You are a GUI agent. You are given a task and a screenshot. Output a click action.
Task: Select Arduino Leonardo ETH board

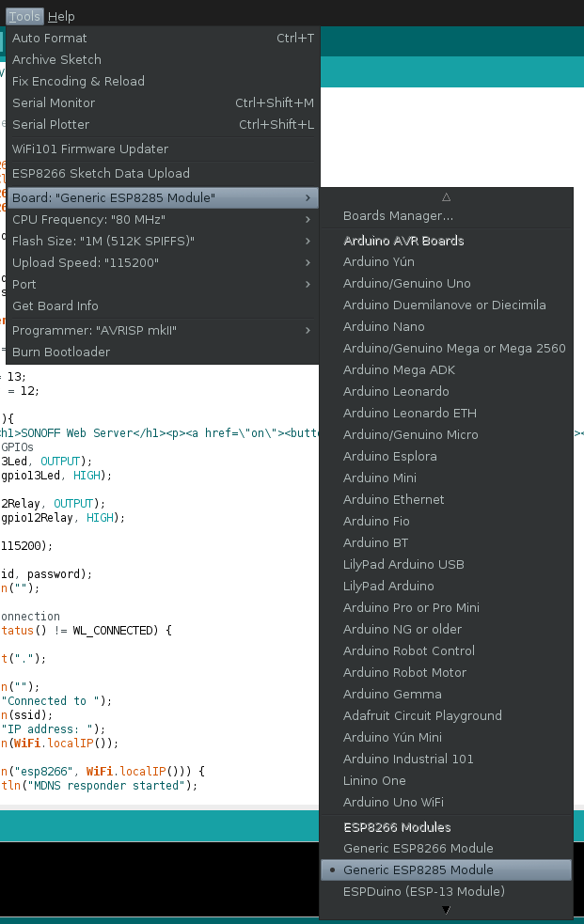point(446,413)
